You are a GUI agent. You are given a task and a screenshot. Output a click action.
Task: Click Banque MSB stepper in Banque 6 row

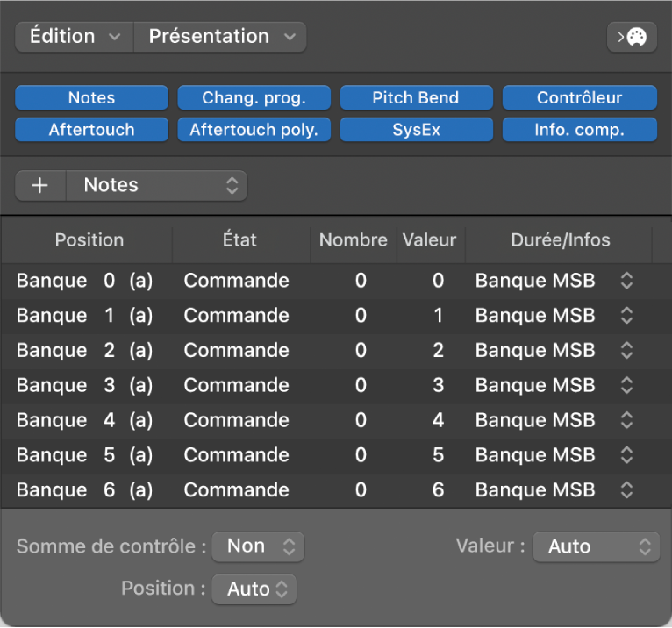(x=626, y=490)
